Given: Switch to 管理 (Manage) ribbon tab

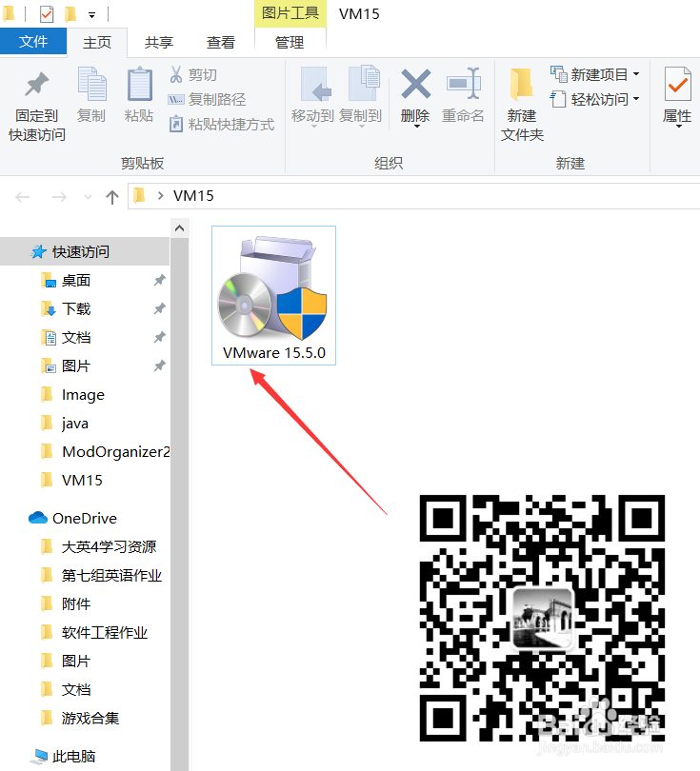Looking at the screenshot, I should point(290,42).
